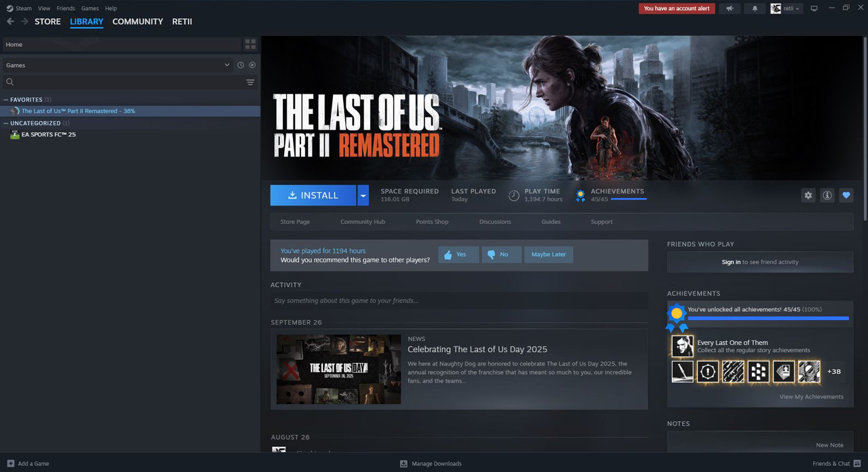Open the Store Page link
This screenshot has height=472, width=868.
click(x=295, y=222)
